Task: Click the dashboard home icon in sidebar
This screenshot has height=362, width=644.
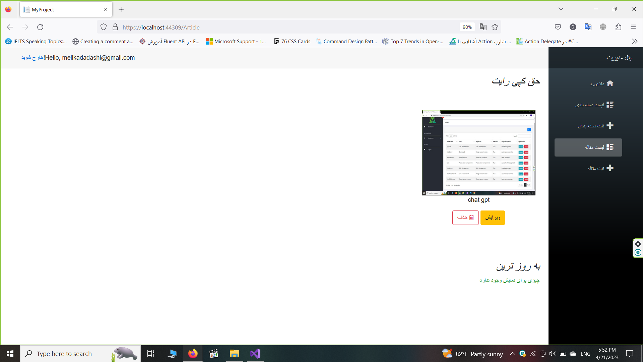Action: pyautogui.click(x=610, y=83)
